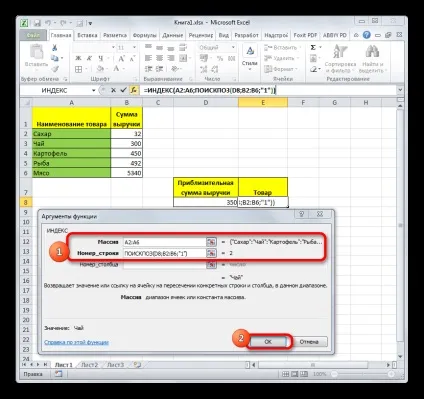Click the decrease font size icon
The image size is (424, 399).
(x=132, y=58)
